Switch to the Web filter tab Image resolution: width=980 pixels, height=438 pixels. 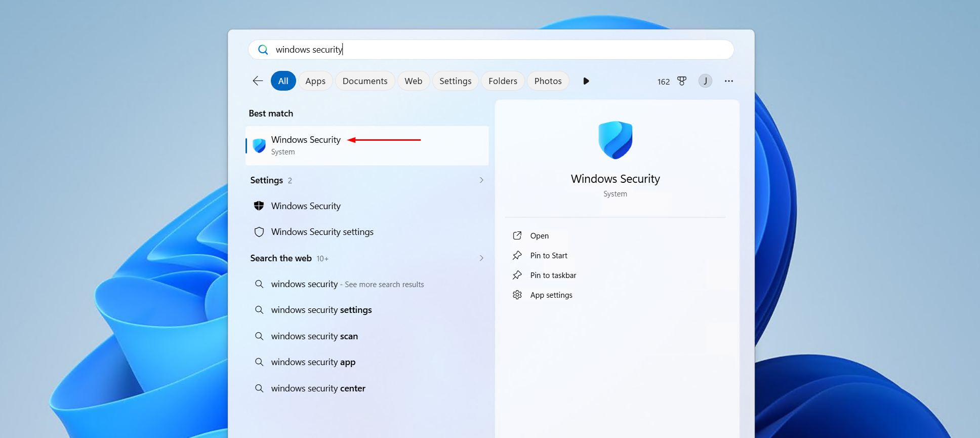pos(414,81)
